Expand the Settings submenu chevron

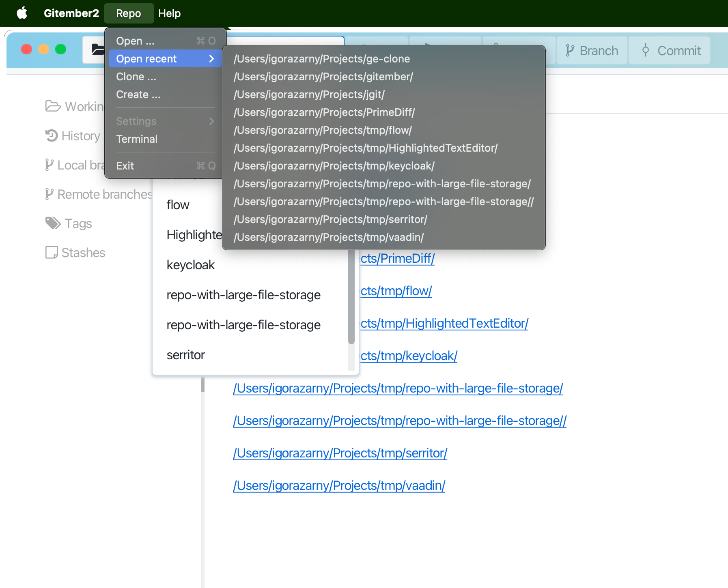tap(211, 121)
